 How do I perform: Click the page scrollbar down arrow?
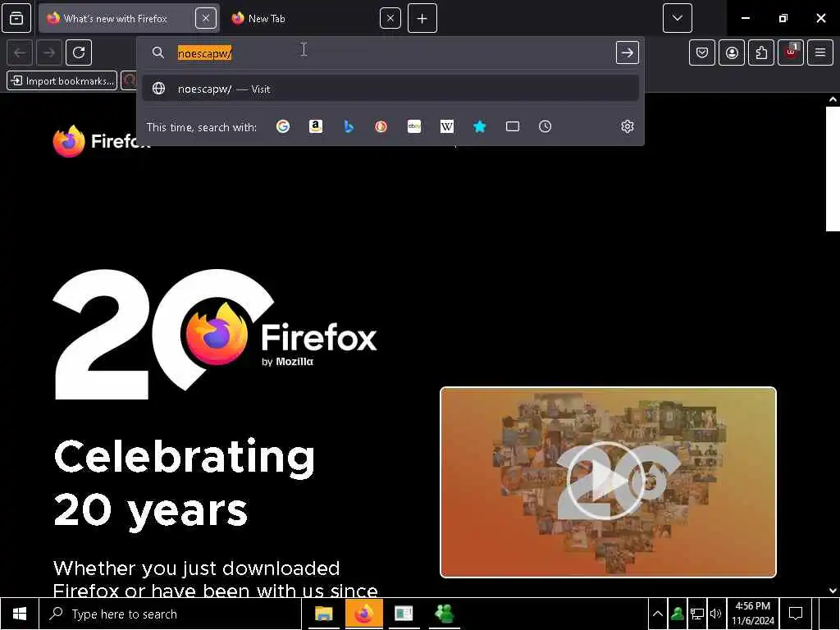(833, 591)
